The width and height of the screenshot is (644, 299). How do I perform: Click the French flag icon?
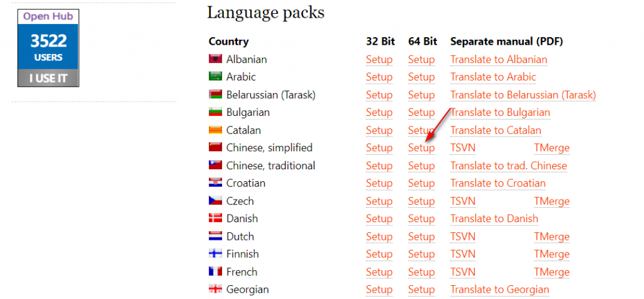pyautogui.click(x=216, y=271)
